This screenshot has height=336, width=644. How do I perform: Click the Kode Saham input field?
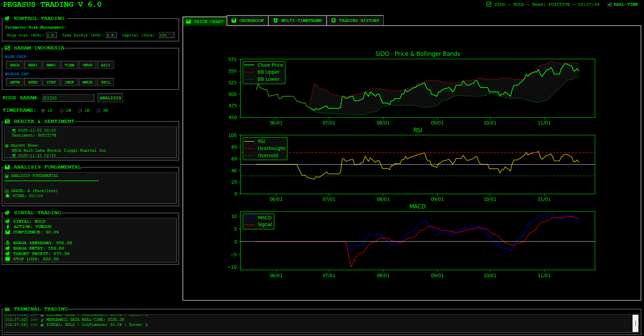(68, 98)
